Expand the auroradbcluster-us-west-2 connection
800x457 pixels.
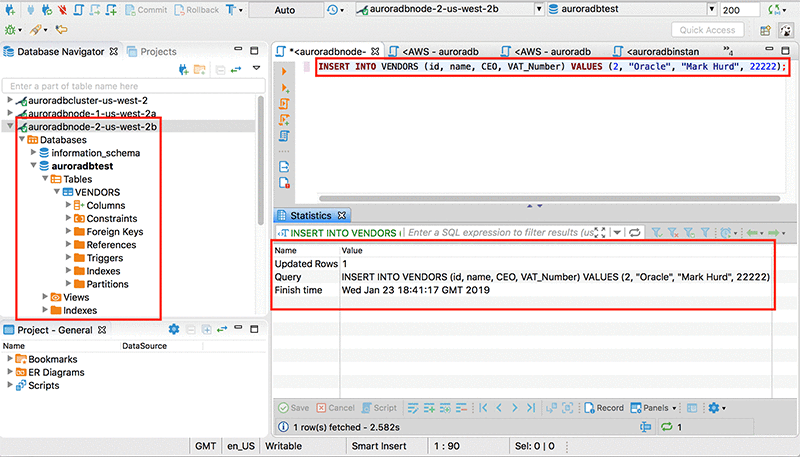[x=10, y=100]
